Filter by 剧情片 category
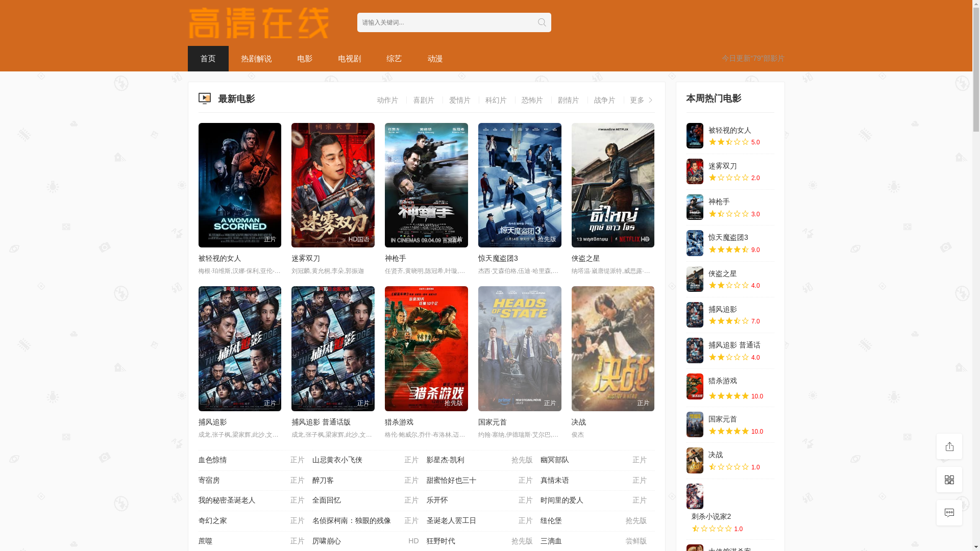Screen dimensions: 980x551 tap(569, 100)
